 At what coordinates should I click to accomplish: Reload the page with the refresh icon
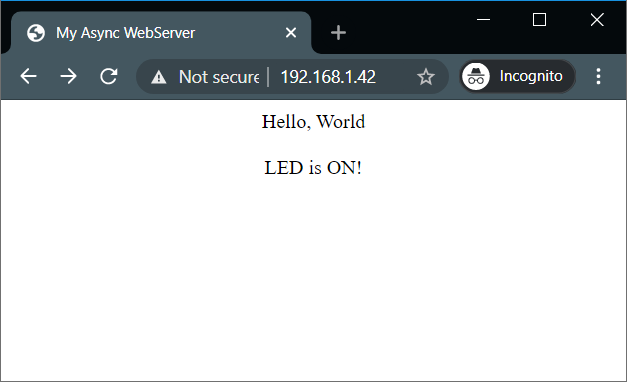(108, 76)
